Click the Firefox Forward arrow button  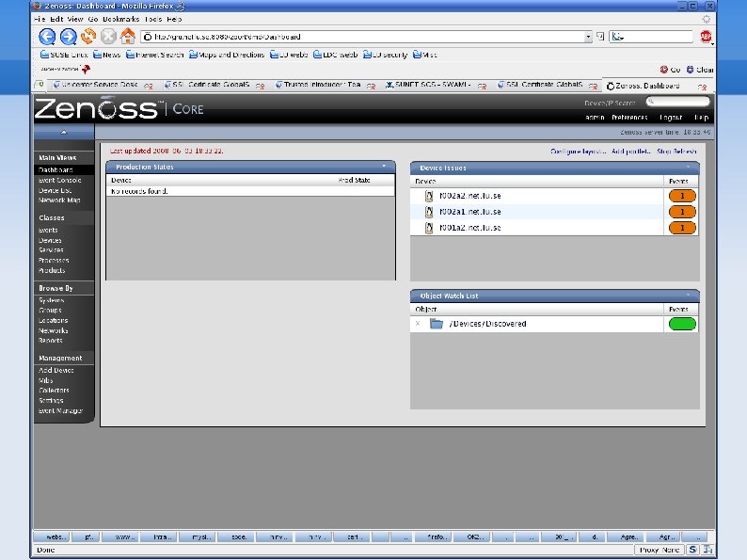[68, 36]
